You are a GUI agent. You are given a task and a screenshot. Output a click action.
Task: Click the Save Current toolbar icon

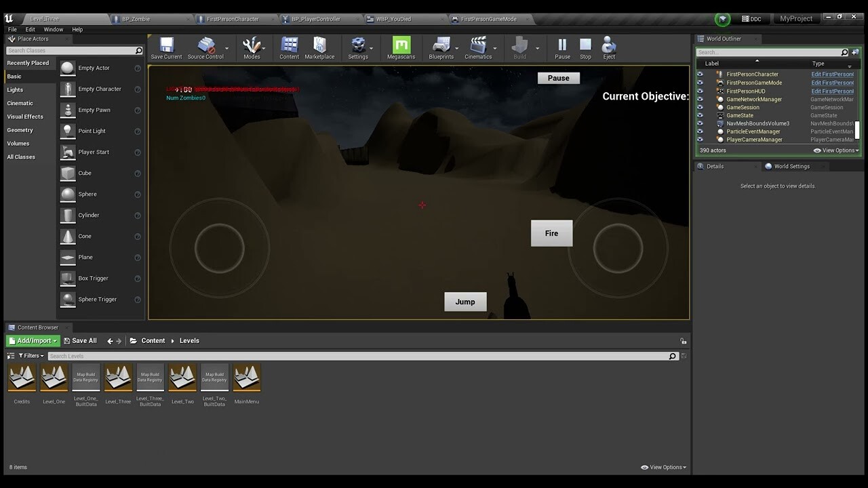click(166, 48)
